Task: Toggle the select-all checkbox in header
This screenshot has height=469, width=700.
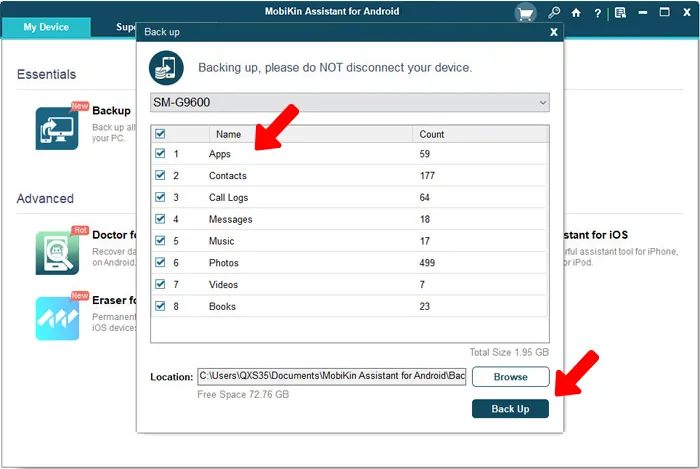Action: pyautogui.click(x=160, y=134)
